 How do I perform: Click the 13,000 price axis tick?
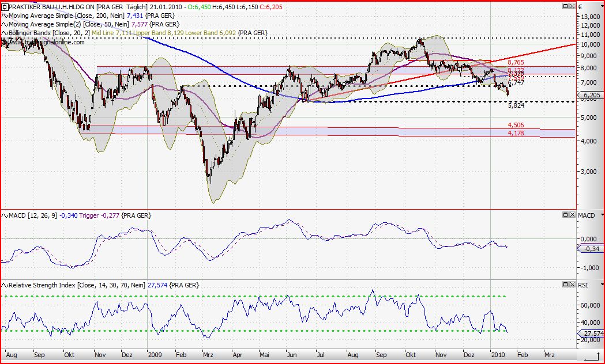[591, 17]
